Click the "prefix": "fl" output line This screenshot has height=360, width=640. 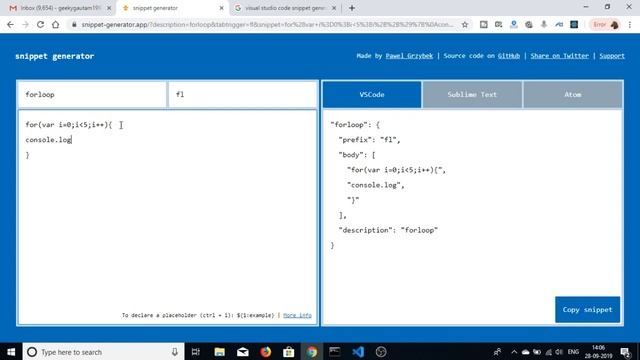[x=369, y=140]
